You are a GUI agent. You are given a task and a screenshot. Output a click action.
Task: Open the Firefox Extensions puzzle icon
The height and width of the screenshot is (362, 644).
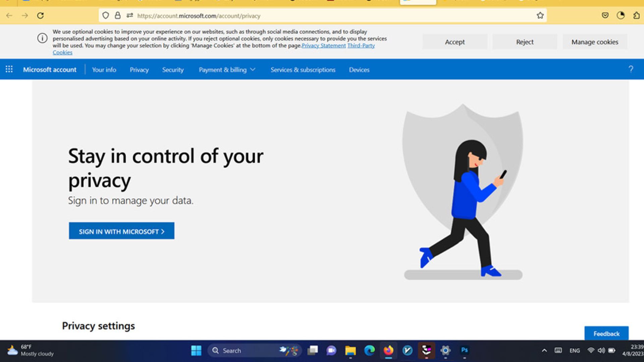click(x=636, y=15)
